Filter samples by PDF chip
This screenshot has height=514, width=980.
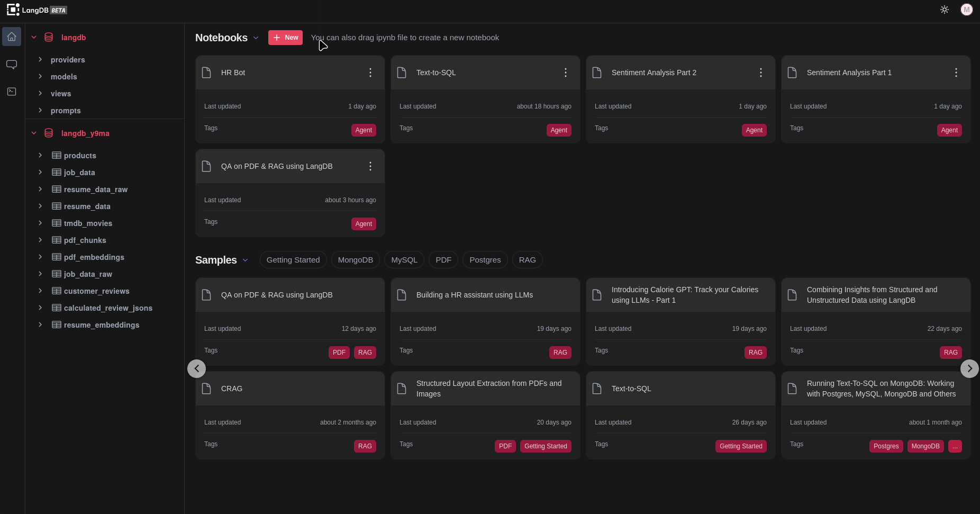(443, 260)
